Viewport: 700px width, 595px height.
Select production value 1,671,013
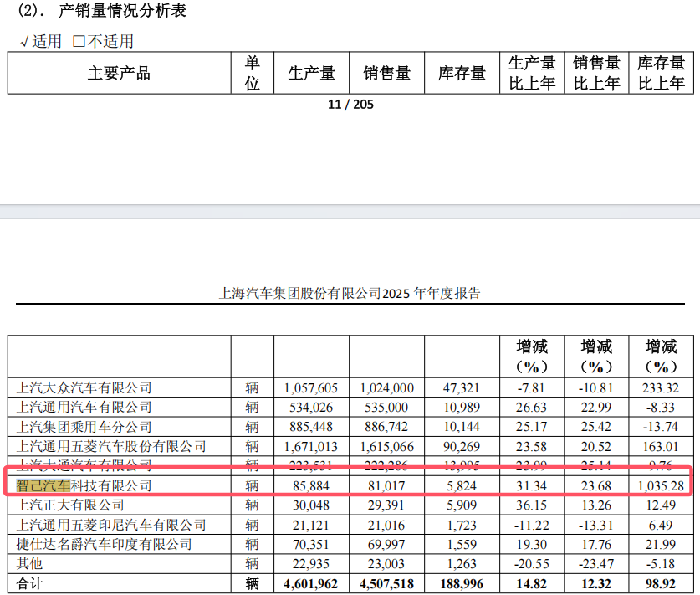coord(311,447)
